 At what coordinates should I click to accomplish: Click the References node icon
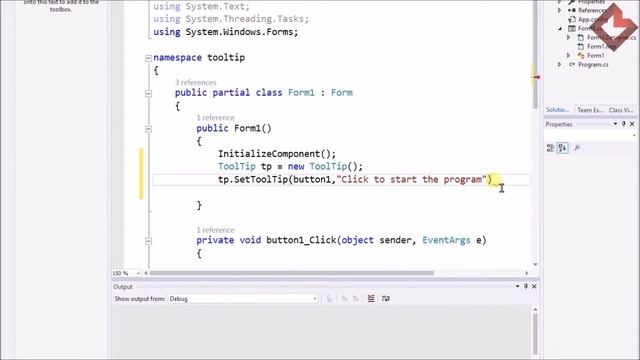coord(572,10)
